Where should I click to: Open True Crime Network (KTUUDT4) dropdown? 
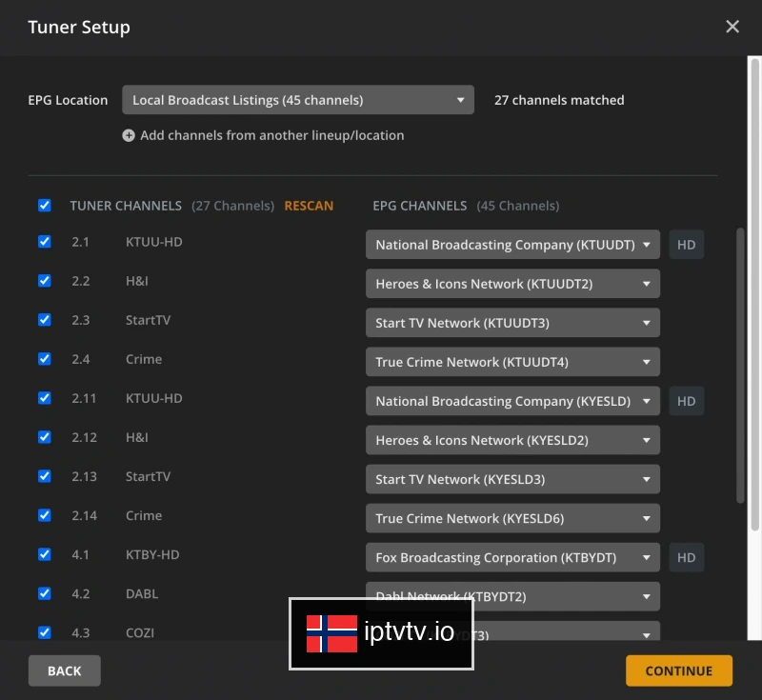coord(512,362)
